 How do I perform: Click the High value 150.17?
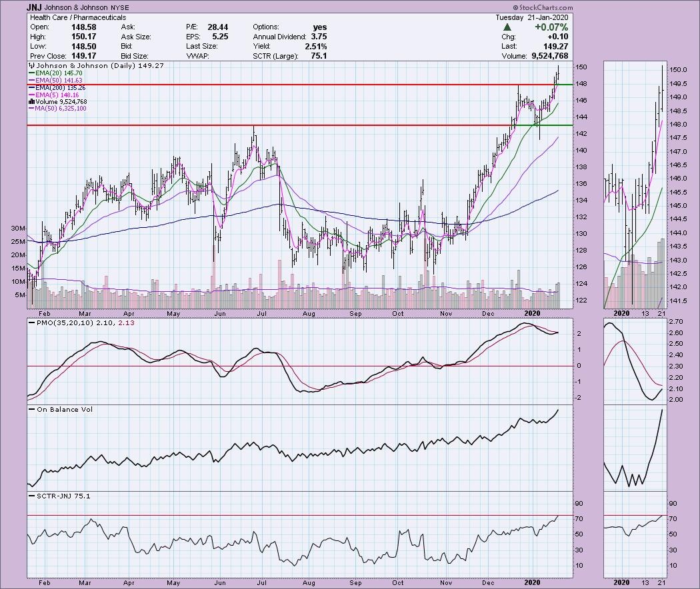[84, 37]
